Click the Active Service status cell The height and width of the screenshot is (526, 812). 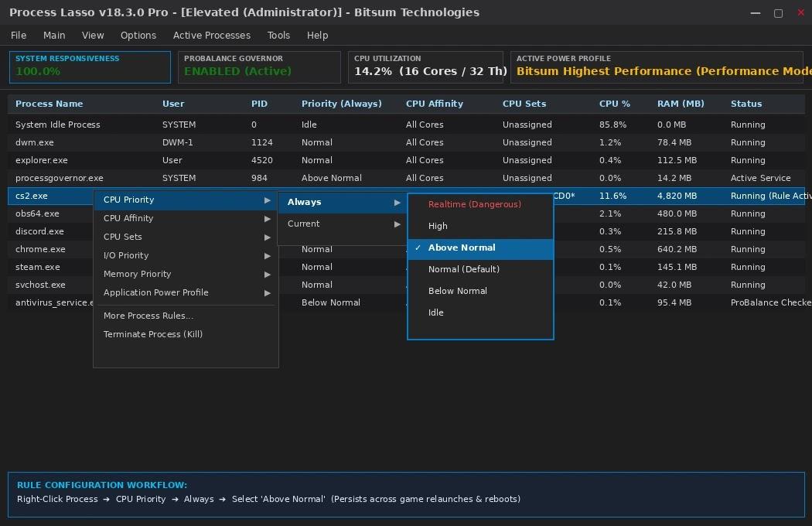tap(760, 178)
